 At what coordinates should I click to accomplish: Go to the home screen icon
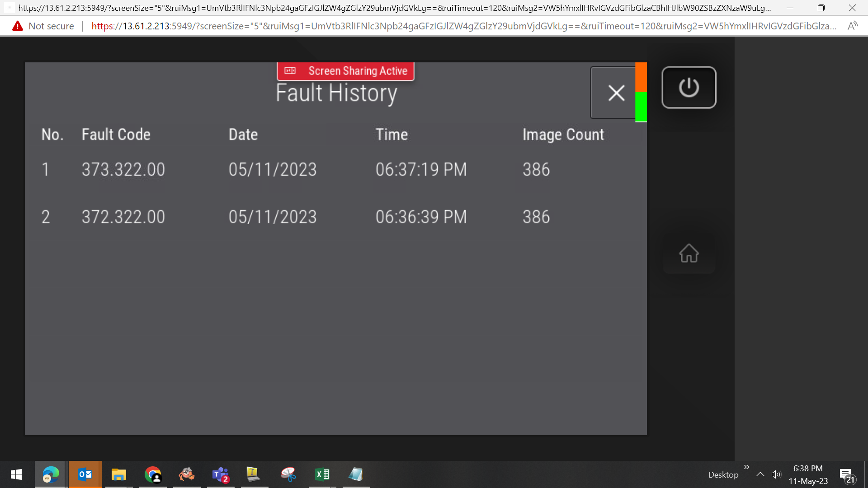689,253
